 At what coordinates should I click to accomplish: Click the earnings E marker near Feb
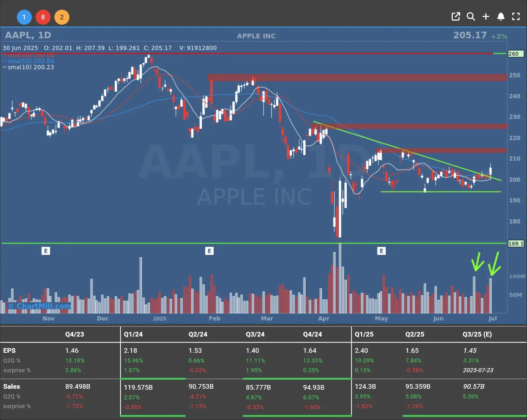209,251
